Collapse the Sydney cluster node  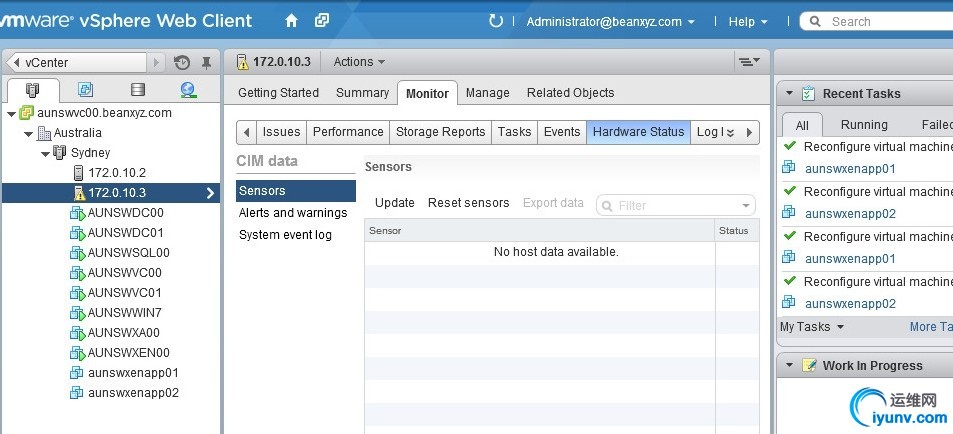click(46, 154)
